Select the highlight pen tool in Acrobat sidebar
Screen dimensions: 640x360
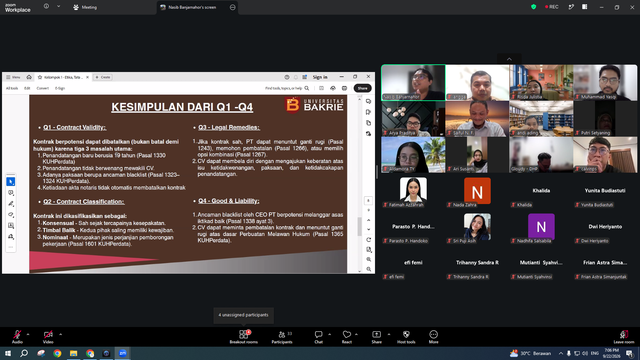coord(11,204)
